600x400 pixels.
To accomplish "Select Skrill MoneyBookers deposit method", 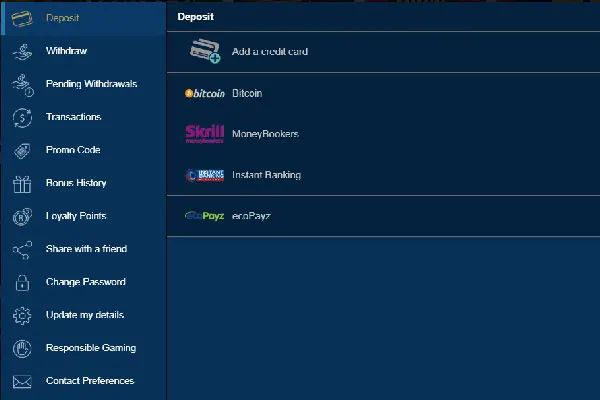I will point(264,134).
